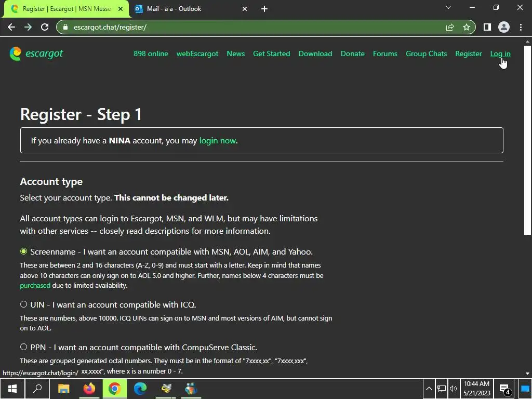Go back with the browser back arrow
Screen dimensions: 532x399
point(11,27)
